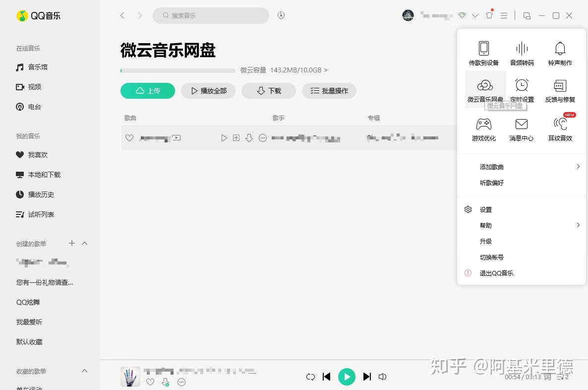This screenshot has height=390, width=588.
Task: Click the downloaded icon in player bar
Action: [x=166, y=382]
